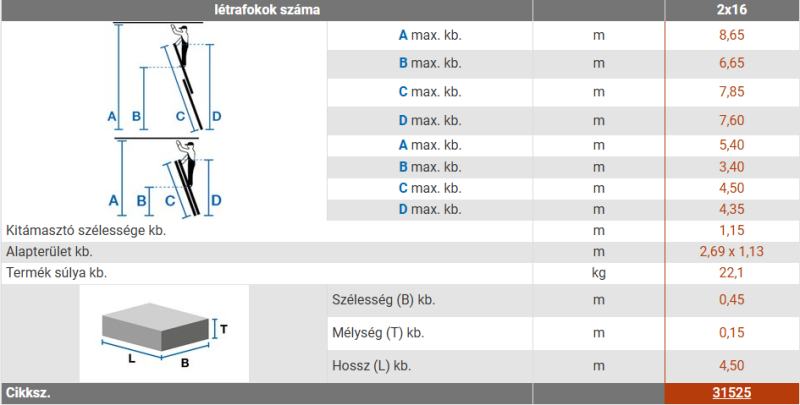Select the 'Termék súlya kb.' row label
Screen dimensions: 800x405
(x=57, y=272)
